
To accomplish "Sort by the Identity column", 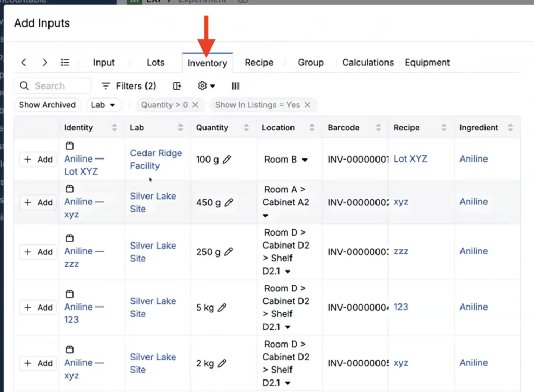I will click(x=114, y=128).
